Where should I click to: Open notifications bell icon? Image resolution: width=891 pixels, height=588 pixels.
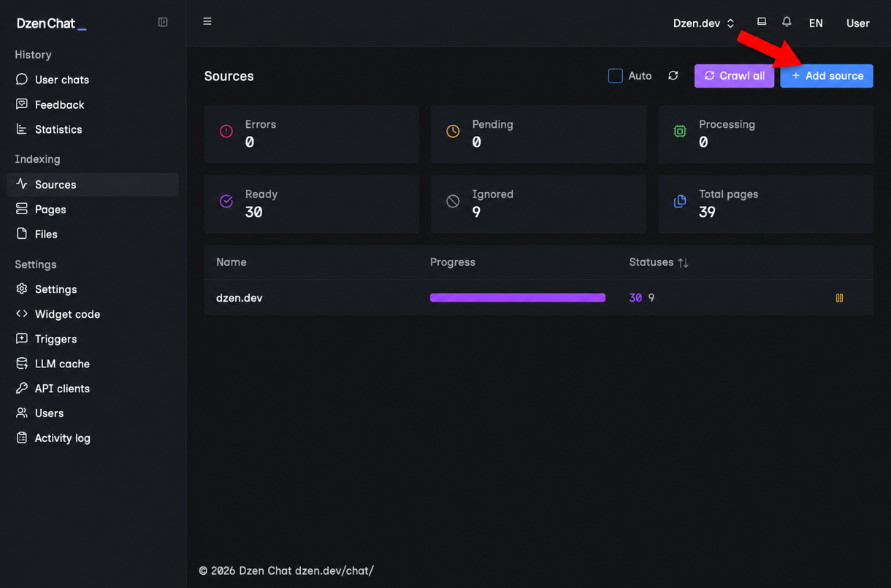[787, 22]
